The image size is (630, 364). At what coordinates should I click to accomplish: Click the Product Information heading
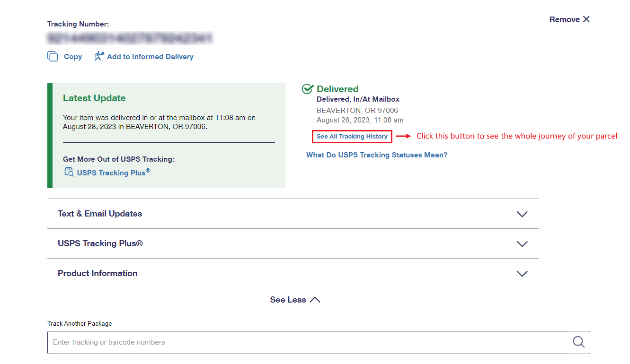pos(98,273)
